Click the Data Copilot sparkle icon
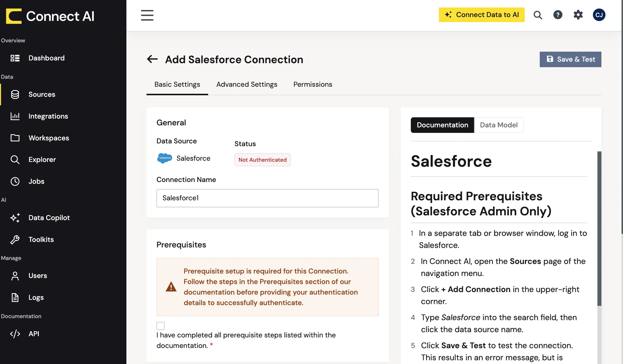The image size is (623, 364). click(x=15, y=218)
